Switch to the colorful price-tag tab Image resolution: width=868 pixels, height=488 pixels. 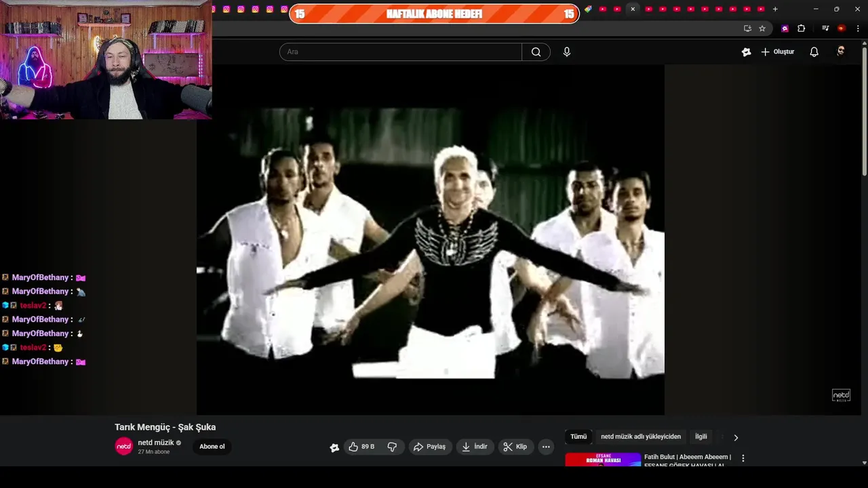pyautogui.click(x=588, y=9)
